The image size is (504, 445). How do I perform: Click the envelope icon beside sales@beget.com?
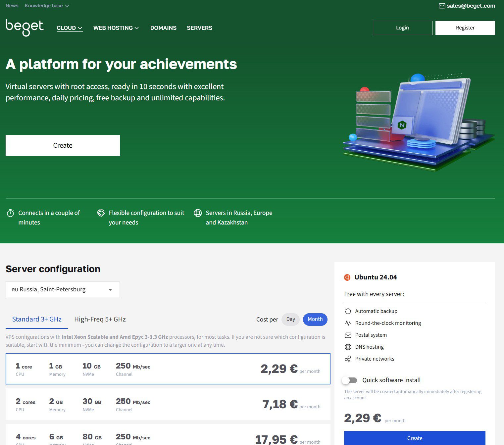point(442,6)
